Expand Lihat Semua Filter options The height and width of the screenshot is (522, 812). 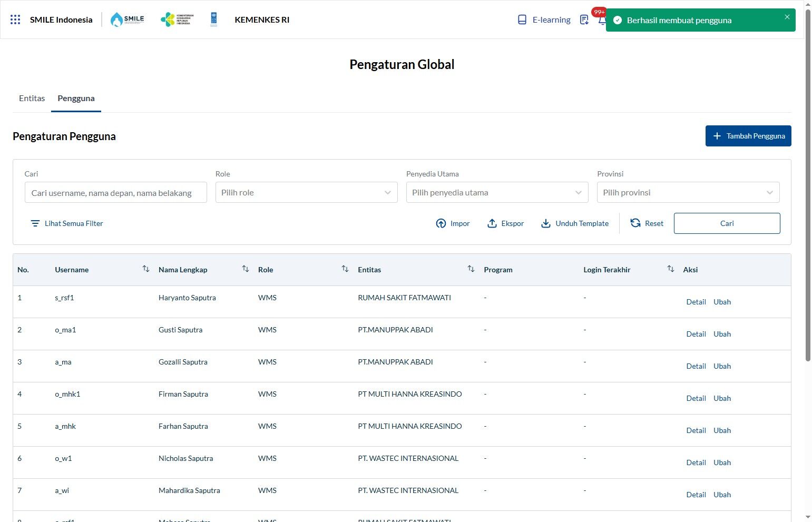[x=67, y=223]
